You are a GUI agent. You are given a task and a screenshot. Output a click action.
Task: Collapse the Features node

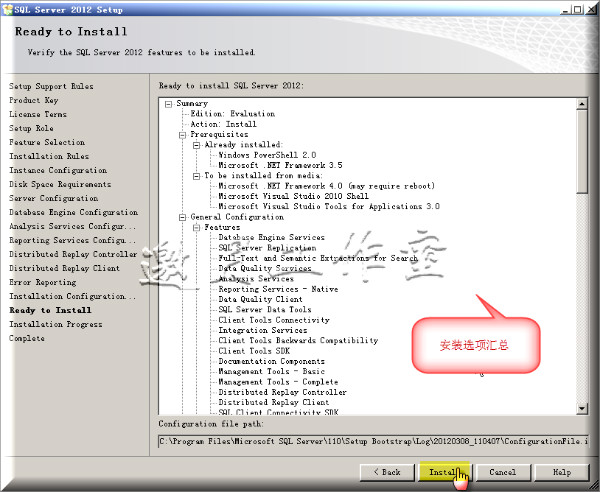pos(197,228)
